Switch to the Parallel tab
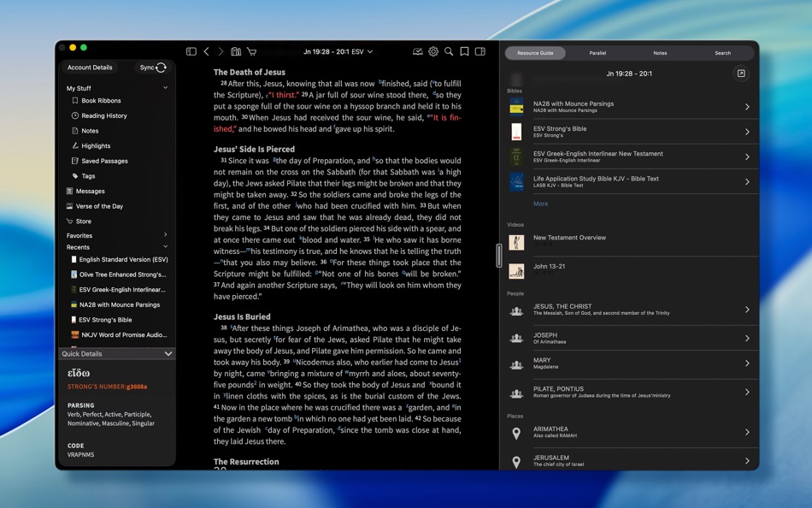Viewport: 812px width, 508px height. coord(597,52)
